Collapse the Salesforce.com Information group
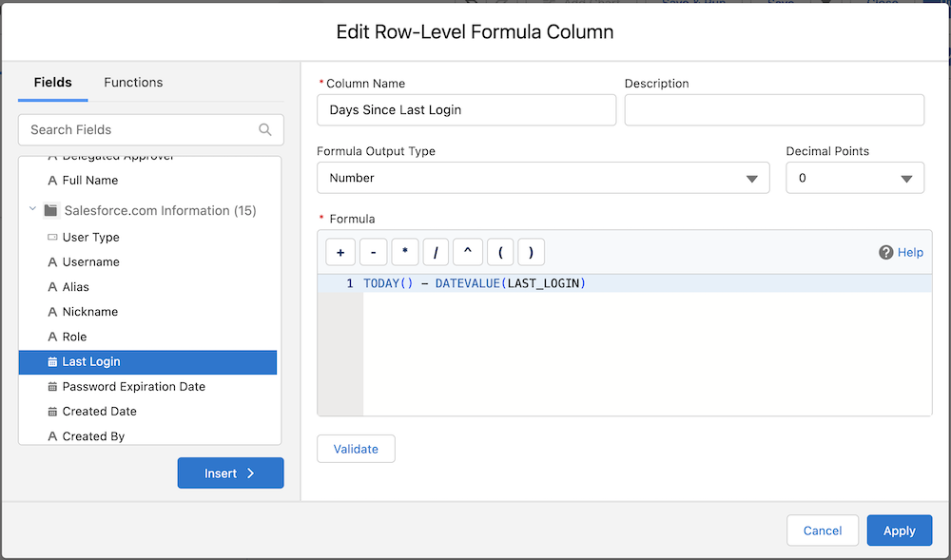 pyautogui.click(x=32, y=210)
